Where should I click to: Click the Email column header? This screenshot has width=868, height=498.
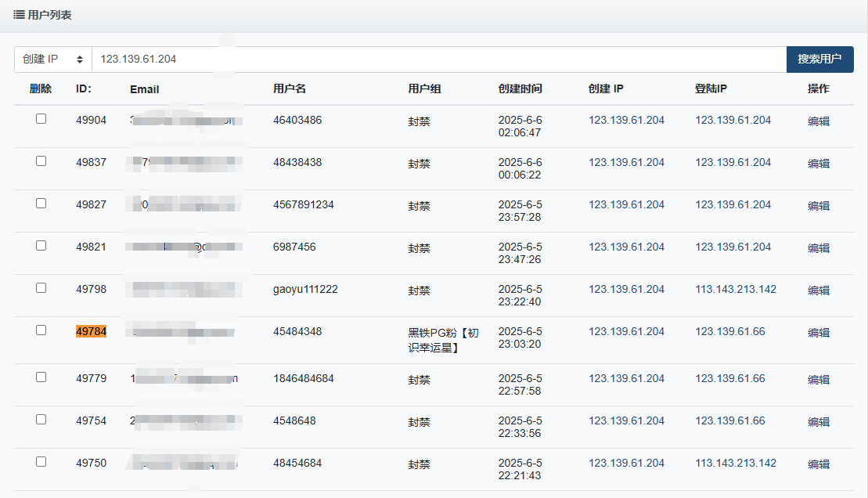tap(145, 89)
